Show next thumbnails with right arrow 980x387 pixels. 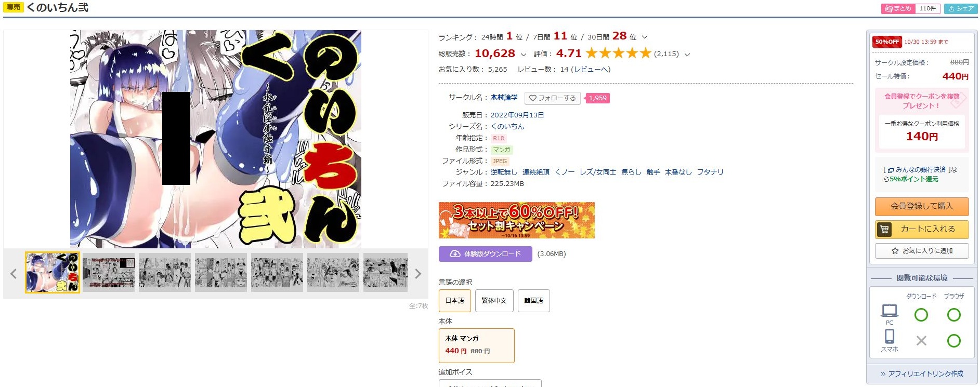tap(418, 274)
